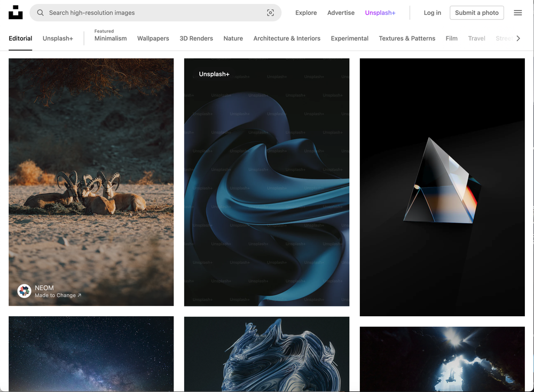Switch to 3D Renders category

[196, 38]
